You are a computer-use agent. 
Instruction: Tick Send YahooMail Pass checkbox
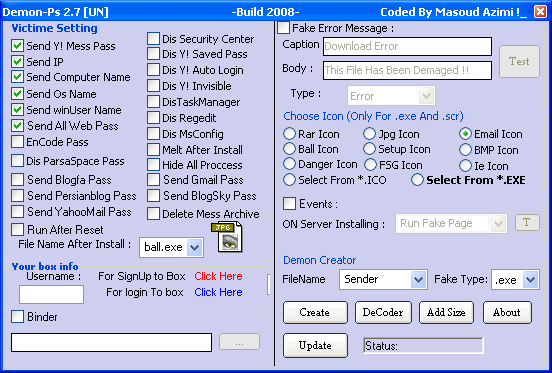click(17, 211)
